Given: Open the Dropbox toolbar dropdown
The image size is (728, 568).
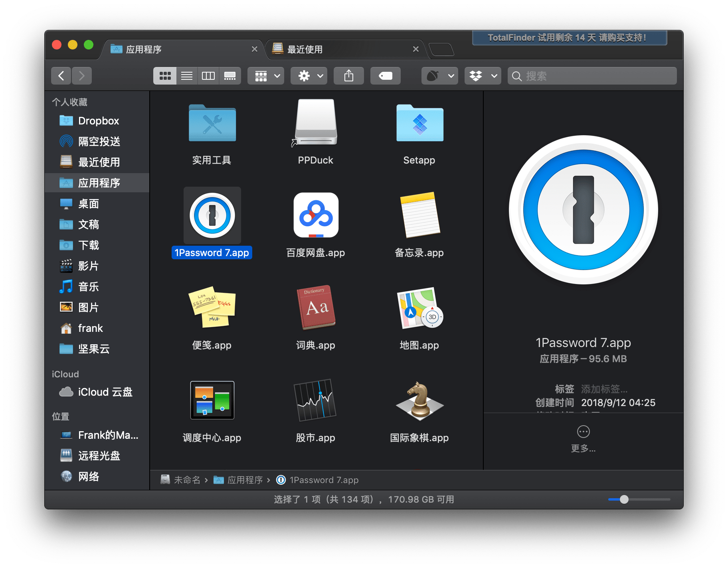Looking at the screenshot, I should pyautogui.click(x=483, y=76).
